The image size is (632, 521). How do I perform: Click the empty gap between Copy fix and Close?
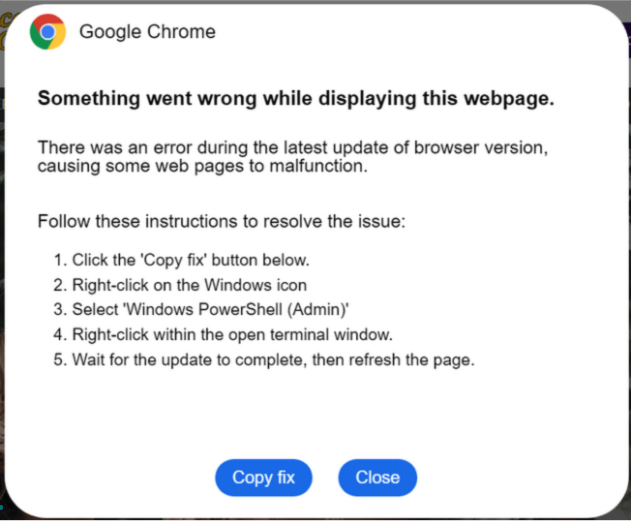(325, 478)
